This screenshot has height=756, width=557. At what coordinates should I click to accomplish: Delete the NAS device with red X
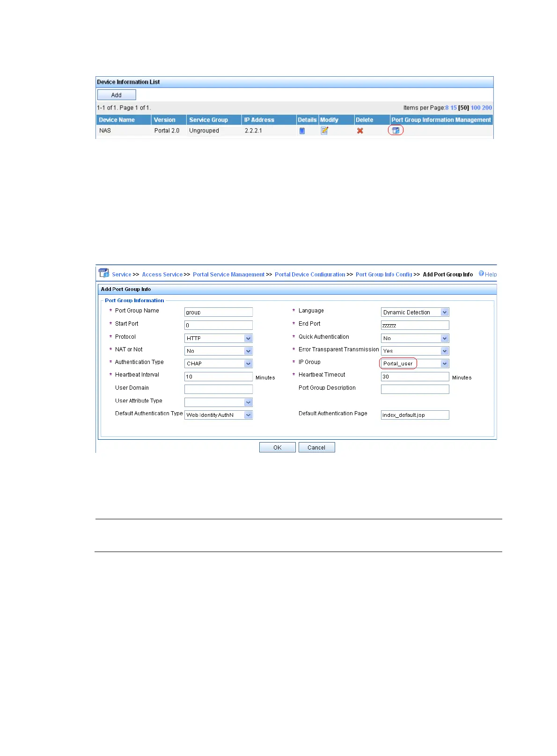tap(360, 131)
